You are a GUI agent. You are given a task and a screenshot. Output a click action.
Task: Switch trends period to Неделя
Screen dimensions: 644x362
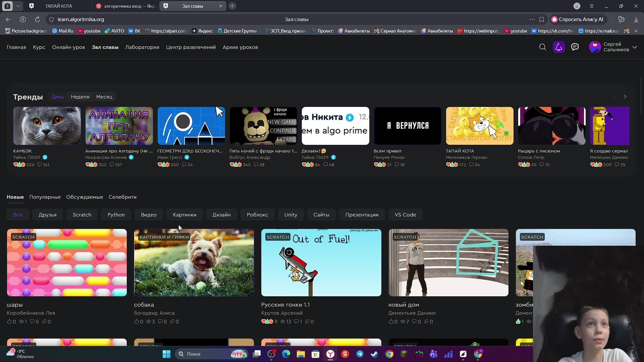80,97
